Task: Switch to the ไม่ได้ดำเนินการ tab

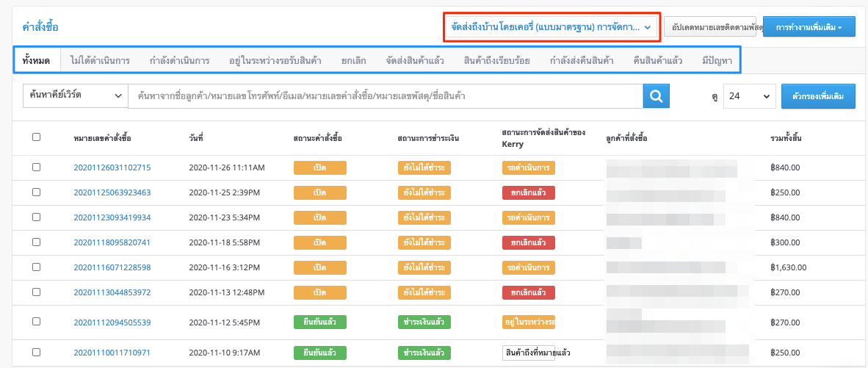Action: point(100,61)
